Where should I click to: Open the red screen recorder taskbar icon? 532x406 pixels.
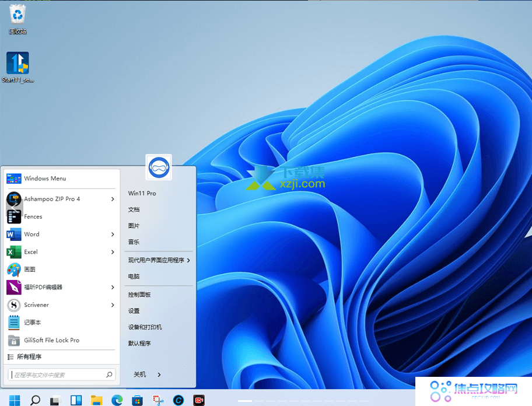pos(199,401)
